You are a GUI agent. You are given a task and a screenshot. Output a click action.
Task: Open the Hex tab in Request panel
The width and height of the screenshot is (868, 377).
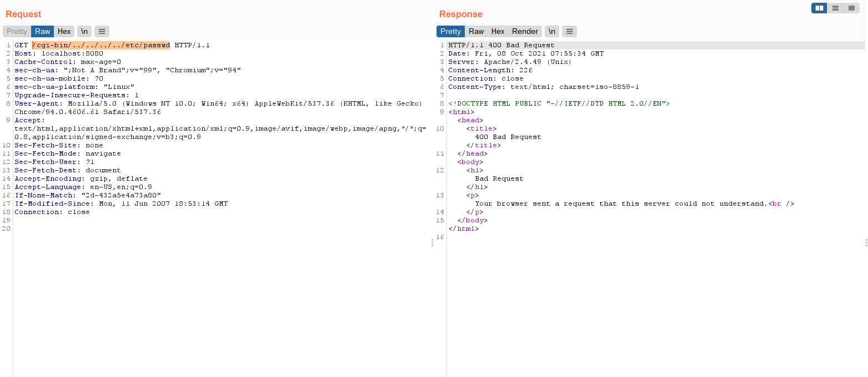click(64, 31)
